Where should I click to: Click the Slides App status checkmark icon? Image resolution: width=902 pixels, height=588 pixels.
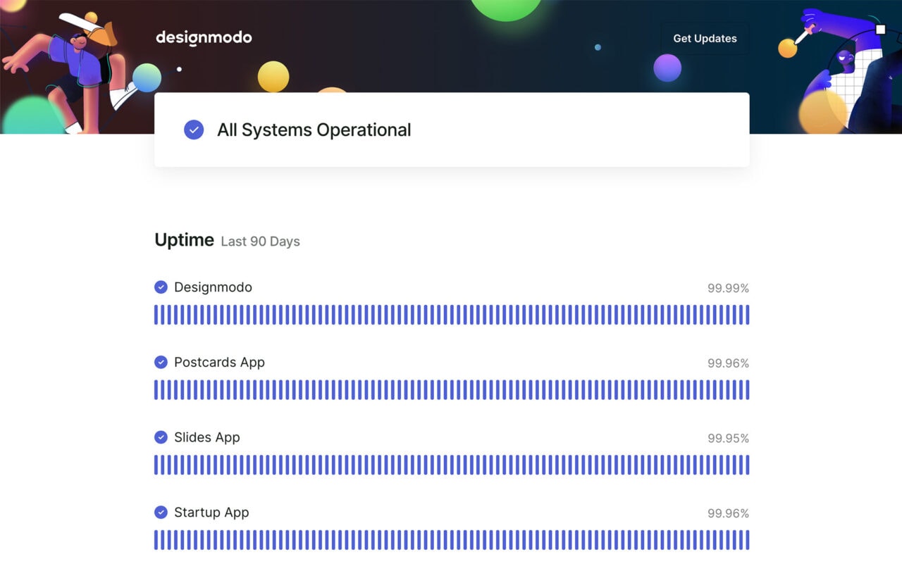[x=161, y=437]
